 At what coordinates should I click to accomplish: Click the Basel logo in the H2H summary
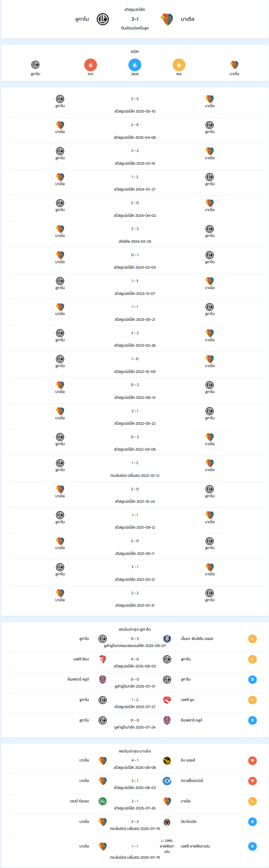pos(234,65)
